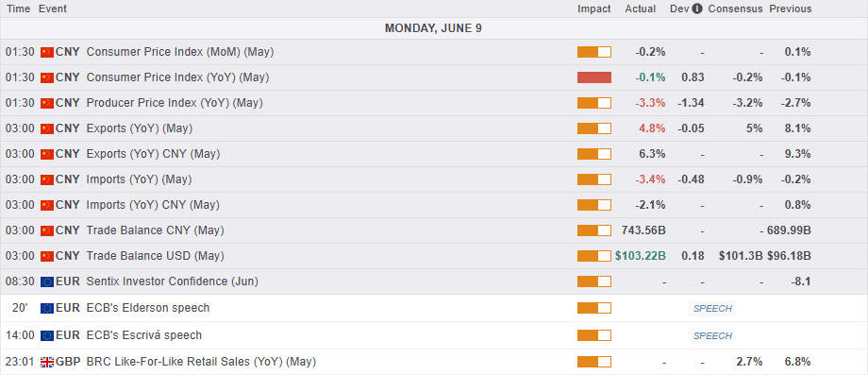Click orange impact bar for Exports (YoY) (May)
Viewport: 868px width, 375px height.
click(x=594, y=128)
